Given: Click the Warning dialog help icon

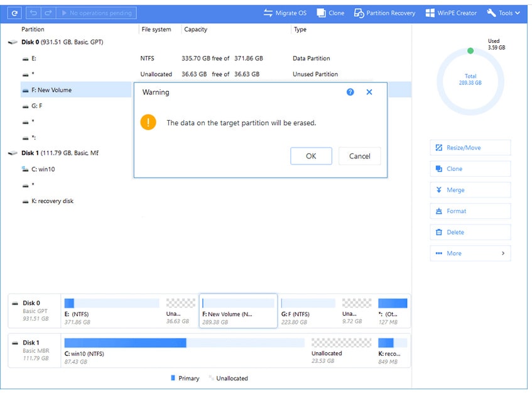Looking at the screenshot, I should pos(350,92).
